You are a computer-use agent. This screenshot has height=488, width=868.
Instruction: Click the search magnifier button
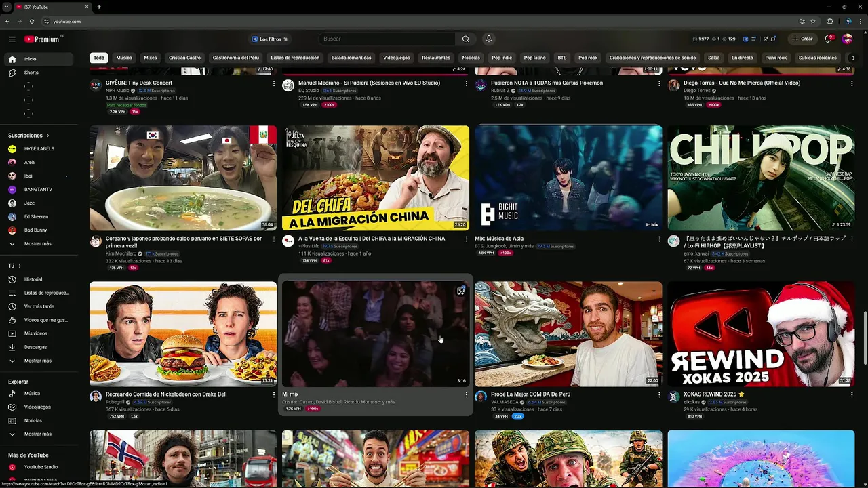466,39
